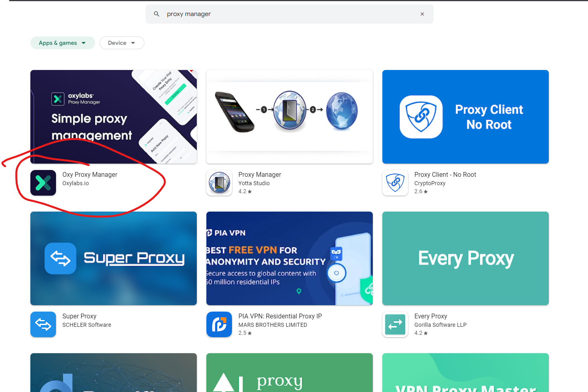Click the Every Proxy app icon

395,324
